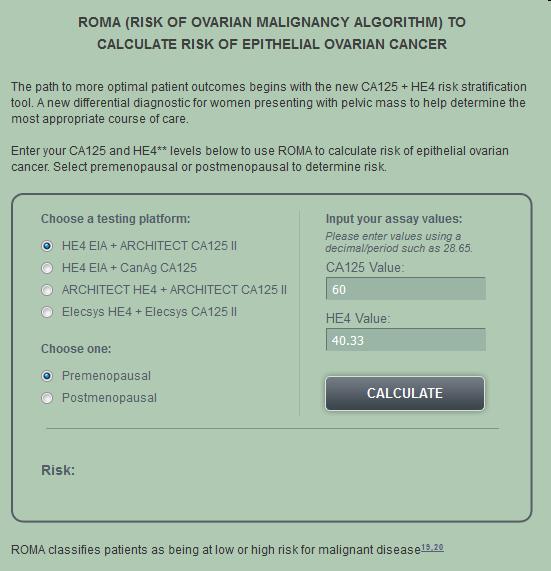Click the 'CA125 Value:' field label
The image size is (551, 571).
pyautogui.click(x=365, y=268)
